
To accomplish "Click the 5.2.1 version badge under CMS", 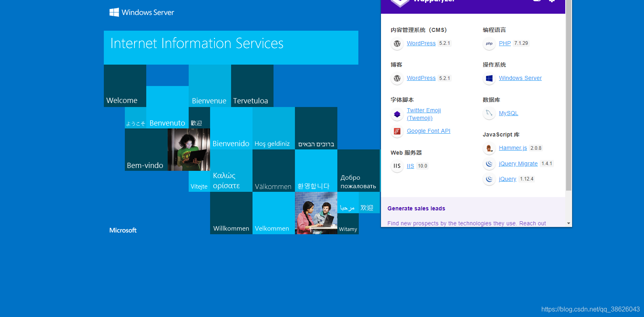I will (444, 43).
